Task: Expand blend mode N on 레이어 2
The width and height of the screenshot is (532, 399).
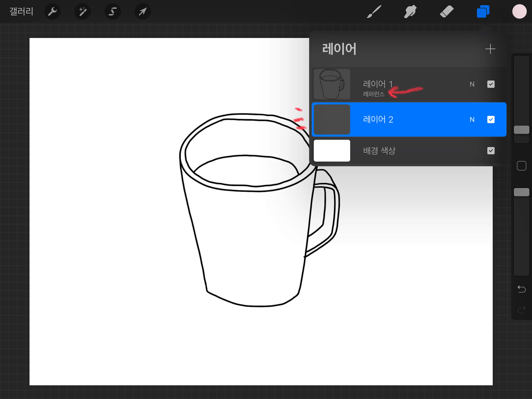Action: 472,119
